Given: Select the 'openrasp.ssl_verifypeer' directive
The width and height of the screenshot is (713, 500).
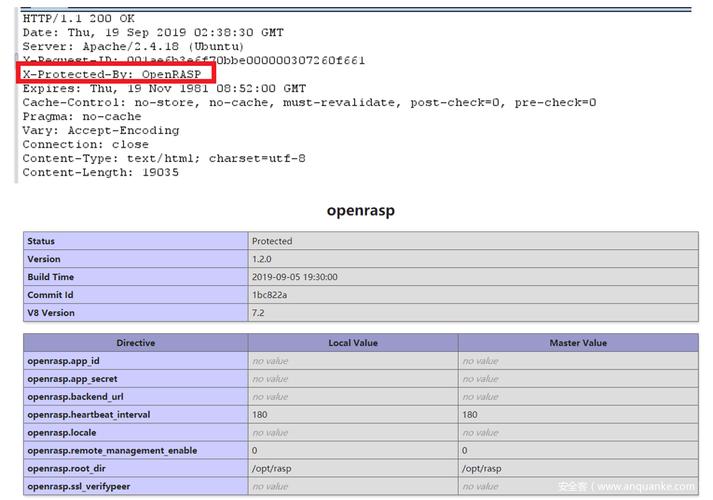Looking at the screenshot, I should coord(79,486).
